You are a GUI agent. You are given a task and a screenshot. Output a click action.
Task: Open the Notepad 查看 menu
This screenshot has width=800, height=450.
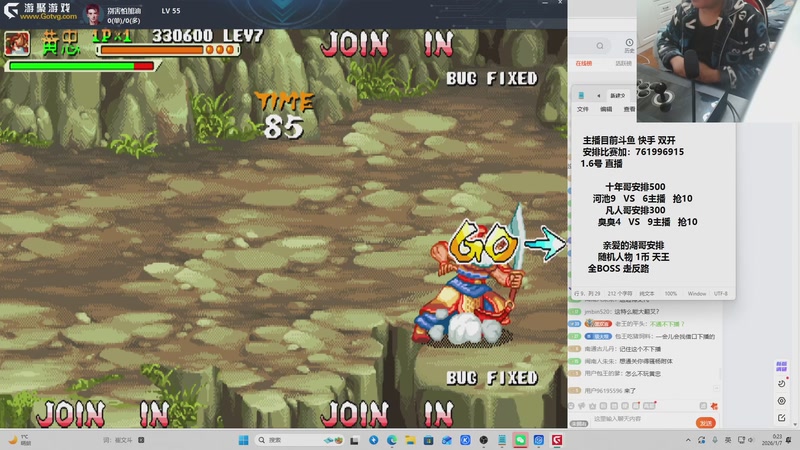[629, 109]
